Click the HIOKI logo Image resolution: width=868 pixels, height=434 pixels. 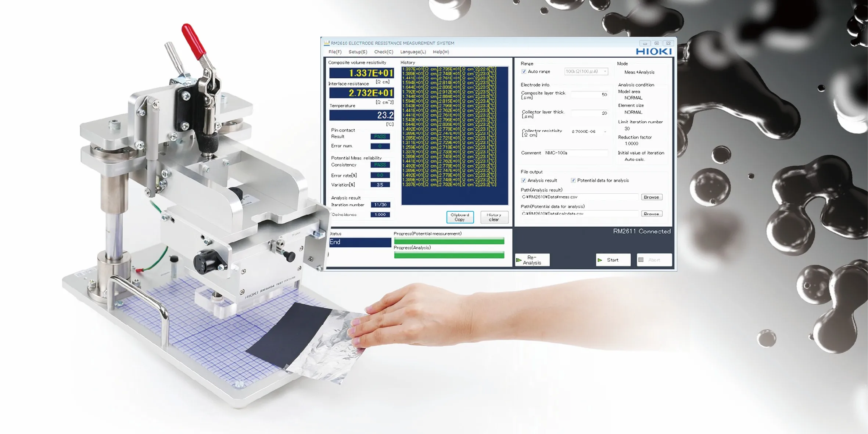(654, 51)
